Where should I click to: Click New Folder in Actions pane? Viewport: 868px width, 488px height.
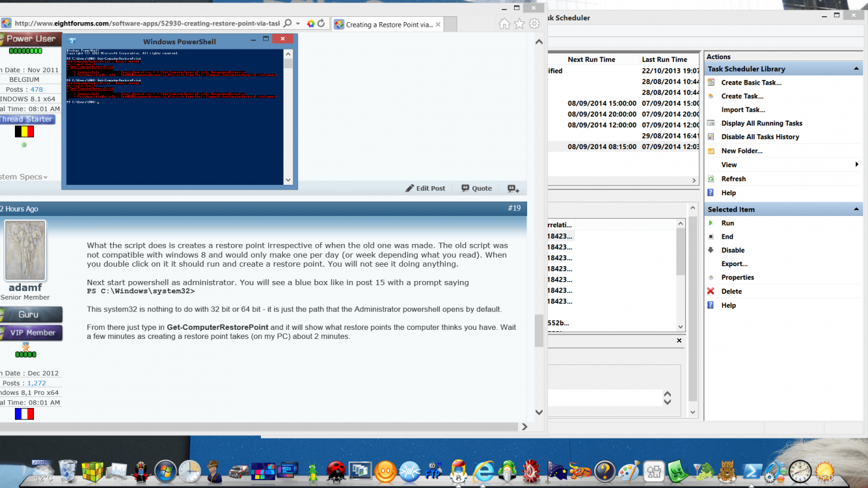click(742, 151)
